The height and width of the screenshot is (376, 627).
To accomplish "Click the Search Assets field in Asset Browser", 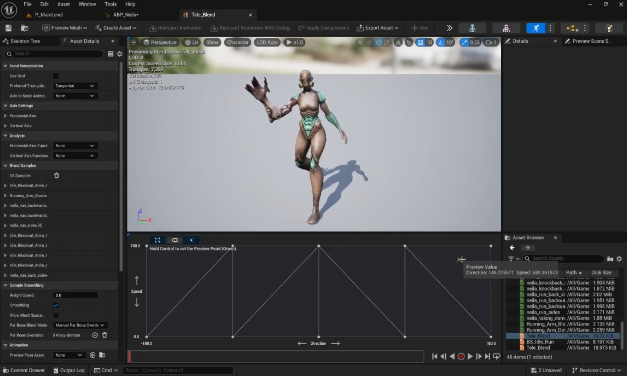I will [563, 259].
